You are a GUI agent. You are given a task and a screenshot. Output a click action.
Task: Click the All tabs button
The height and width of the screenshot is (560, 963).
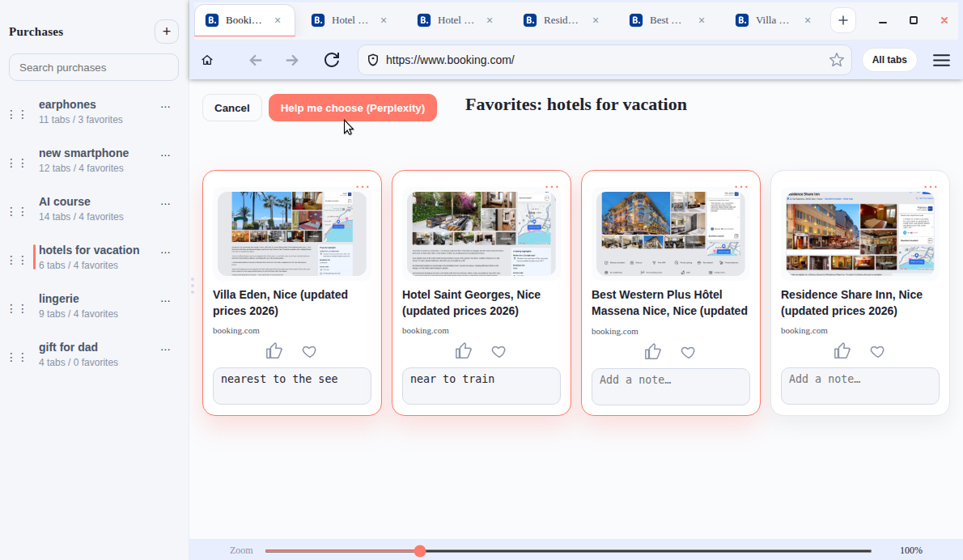[x=889, y=59]
